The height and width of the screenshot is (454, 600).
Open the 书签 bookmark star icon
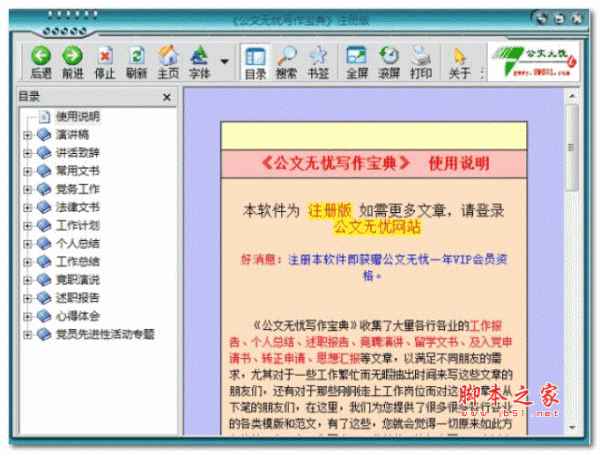[318, 56]
